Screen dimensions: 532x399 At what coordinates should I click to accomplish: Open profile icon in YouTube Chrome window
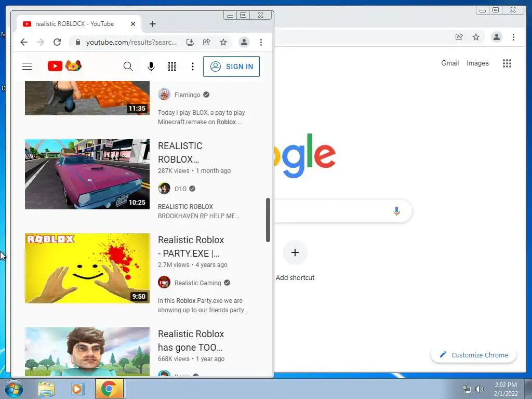(x=244, y=42)
